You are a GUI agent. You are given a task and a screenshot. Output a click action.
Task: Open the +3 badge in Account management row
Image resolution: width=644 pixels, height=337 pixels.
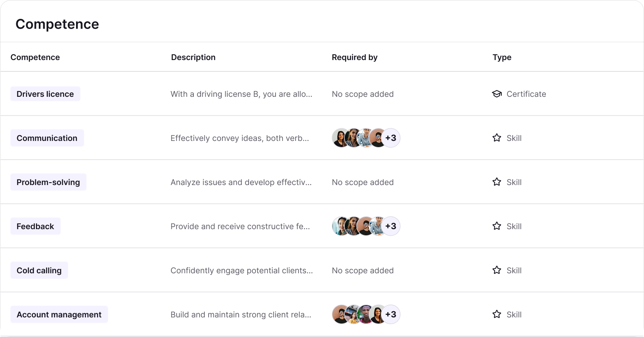tap(391, 315)
